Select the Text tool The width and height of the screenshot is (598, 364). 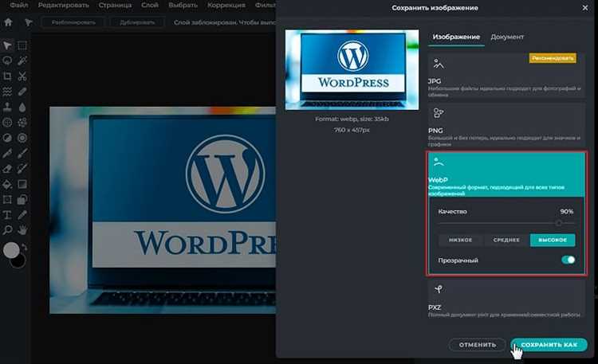7,214
